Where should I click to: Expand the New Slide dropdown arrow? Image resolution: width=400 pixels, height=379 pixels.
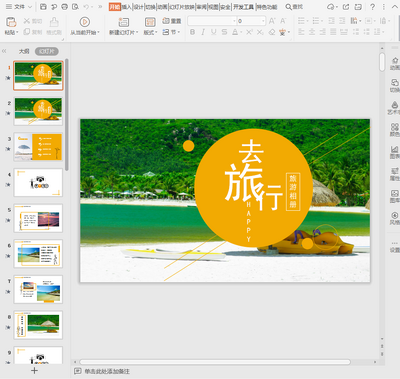click(x=137, y=33)
